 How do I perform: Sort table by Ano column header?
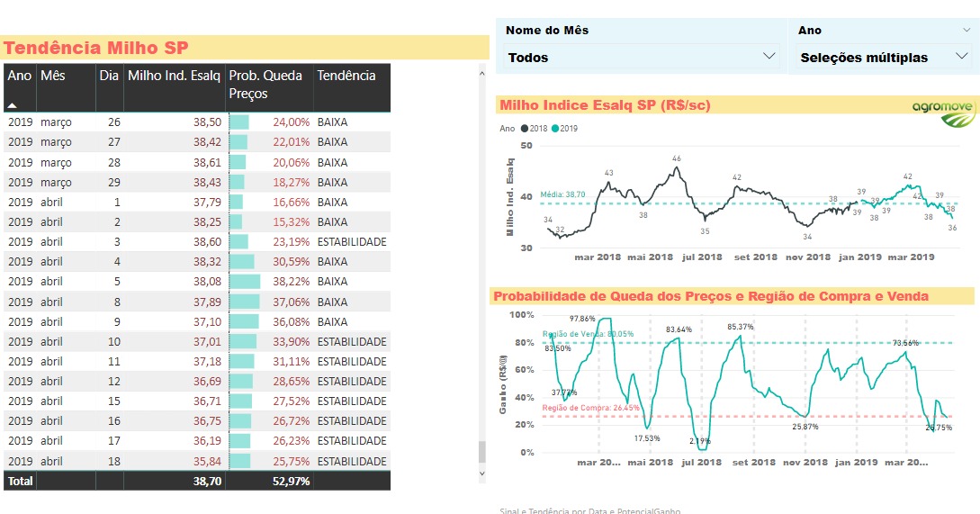(20, 75)
